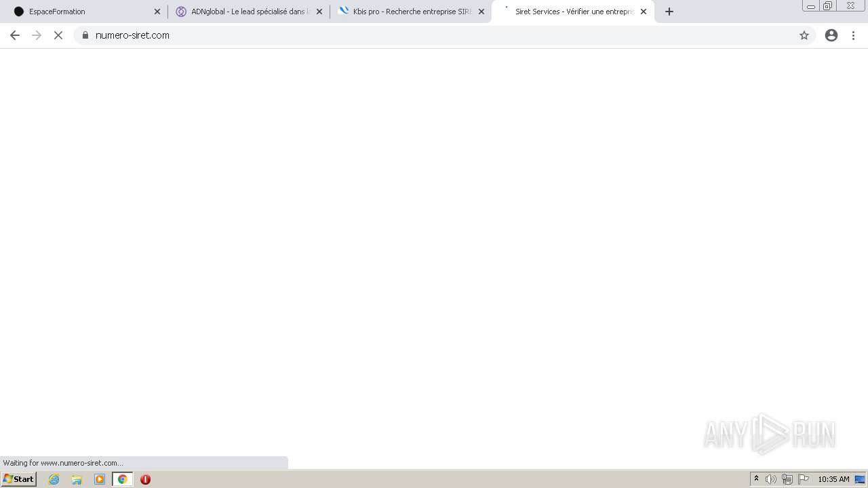Restore down the Chrome window

(827, 5)
